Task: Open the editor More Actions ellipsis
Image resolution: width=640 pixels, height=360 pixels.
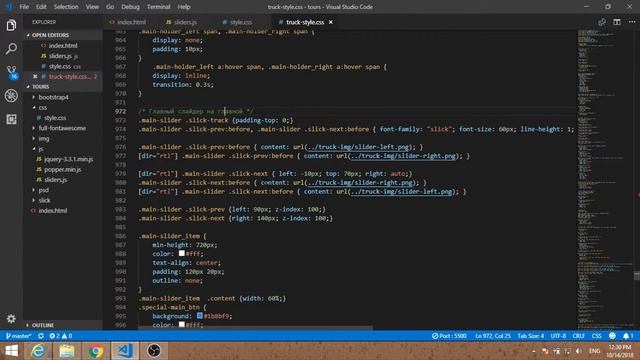Action: pyautogui.click(x=632, y=22)
